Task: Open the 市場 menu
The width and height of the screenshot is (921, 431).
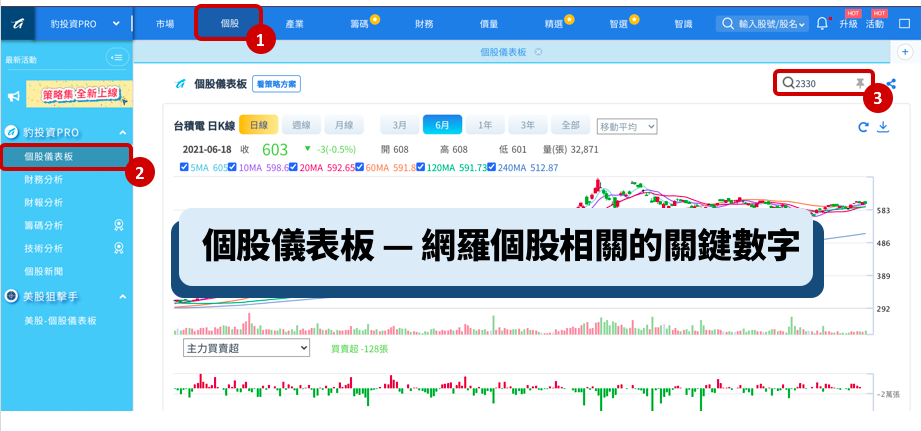Action: tap(164, 24)
